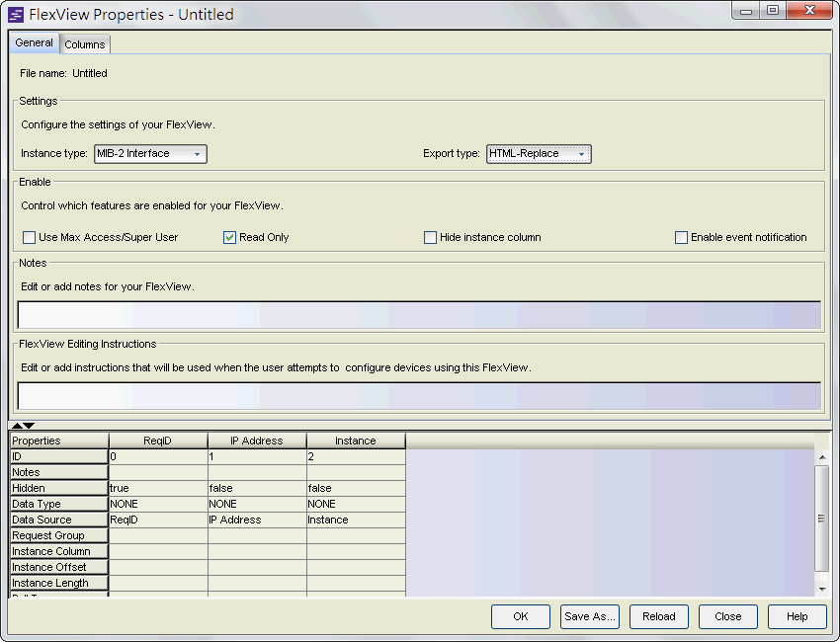Click the IP Address column header
Viewport: 840px width, 642px height.
[x=257, y=441]
